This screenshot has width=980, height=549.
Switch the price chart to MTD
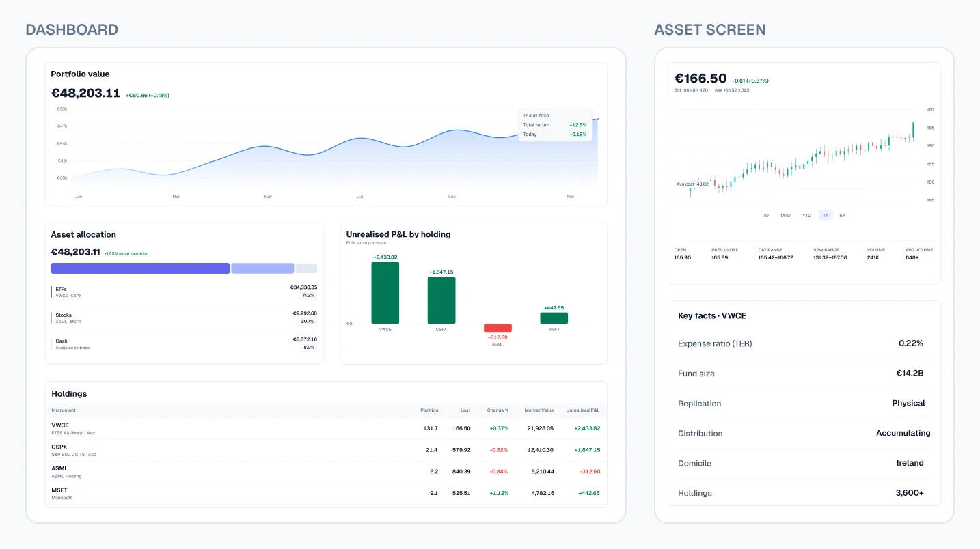(785, 215)
